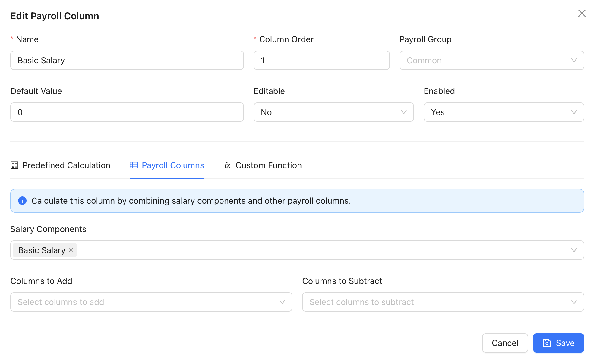Image resolution: width=597 pixels, height=364 pixels.
Task: Click the floppy disk icon on Save button
Action: click(547, 343)
